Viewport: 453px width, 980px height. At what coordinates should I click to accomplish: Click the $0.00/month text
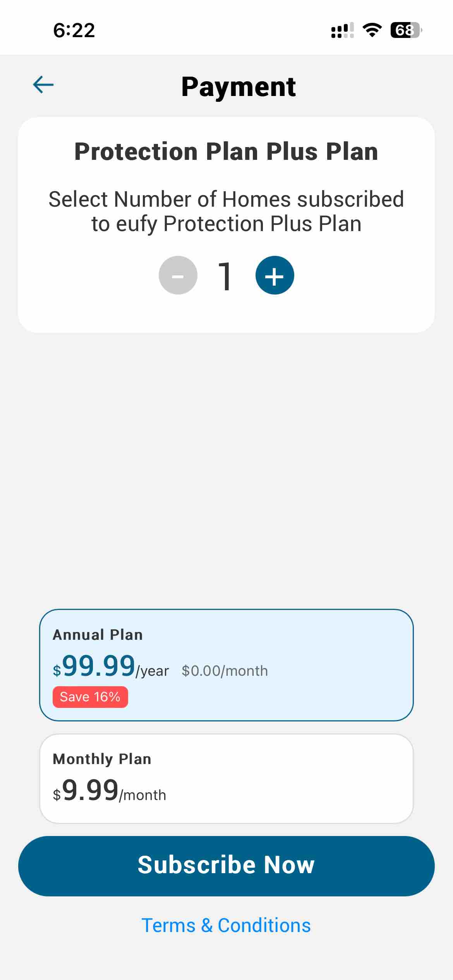pyautogui.click(x=225, y=671)
